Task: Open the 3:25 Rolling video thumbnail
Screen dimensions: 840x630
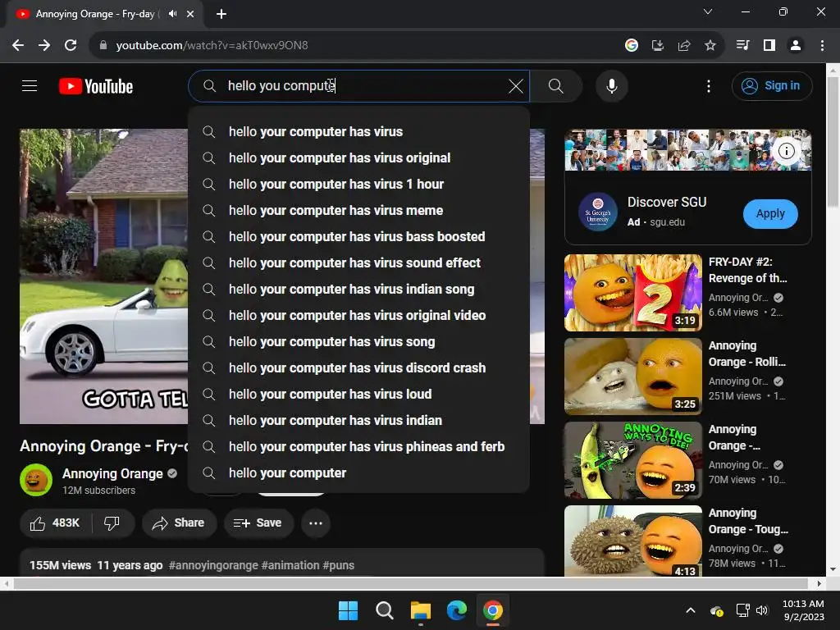Action: [633, 376]
